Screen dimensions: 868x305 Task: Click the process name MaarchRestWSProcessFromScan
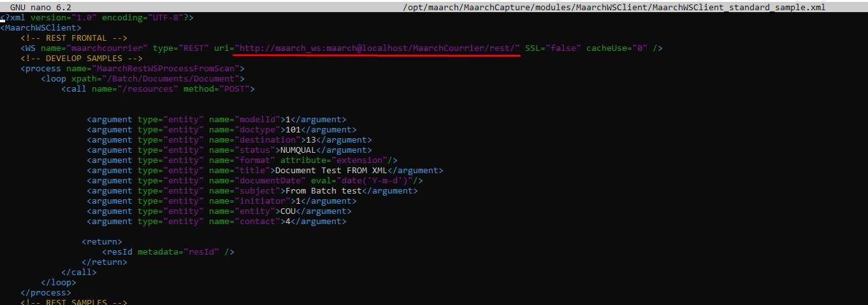pyautogui.click(x=163, y=69)
